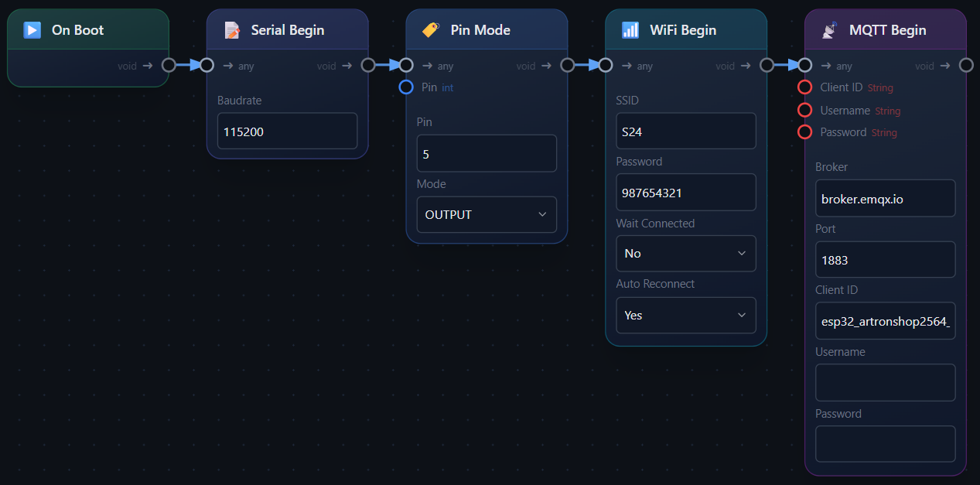
Task: Click the WiFi Begin any input port
Action: click(606, 65)
